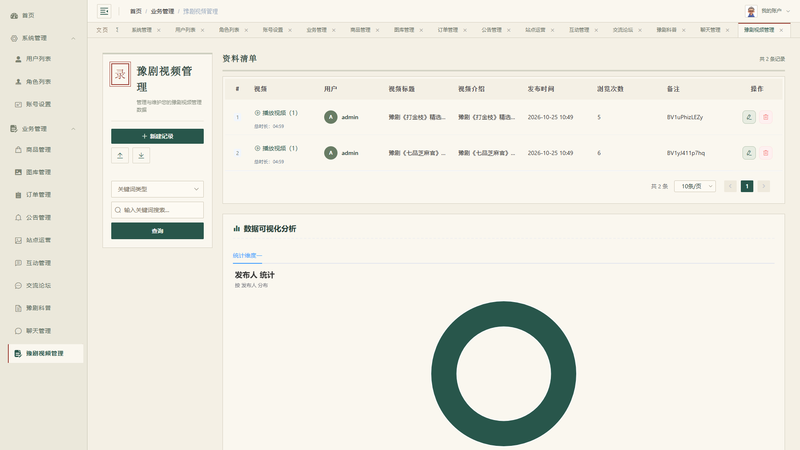
Task: Close the 公告管理 tab
Action: coord(509,30)
